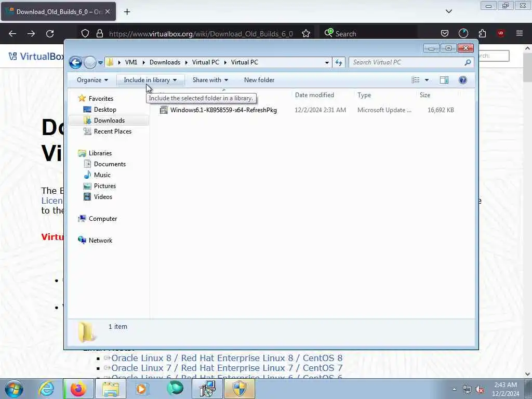532x399 pixels.
Task: Go back in Explorer navigation
Action: pos(75,62)
